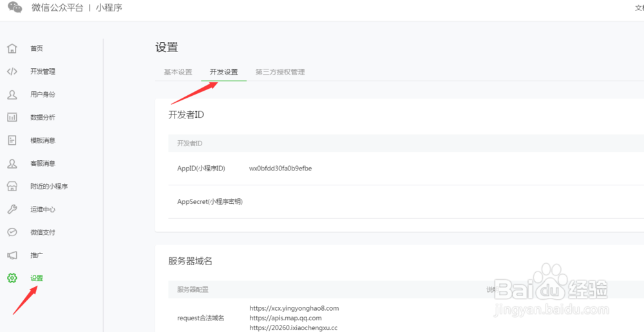Screen dimensions: 644x332
Task: Click the code icon beside 开发管理
Action: pyautogui.click(x=12, y=71)
